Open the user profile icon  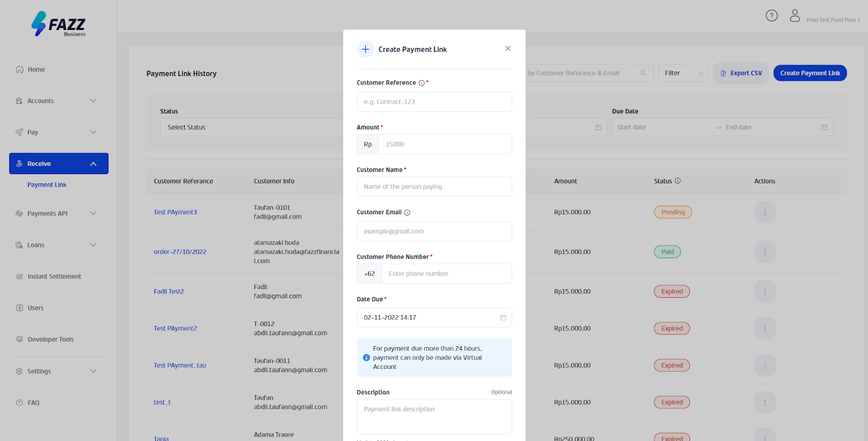(795, 16)
